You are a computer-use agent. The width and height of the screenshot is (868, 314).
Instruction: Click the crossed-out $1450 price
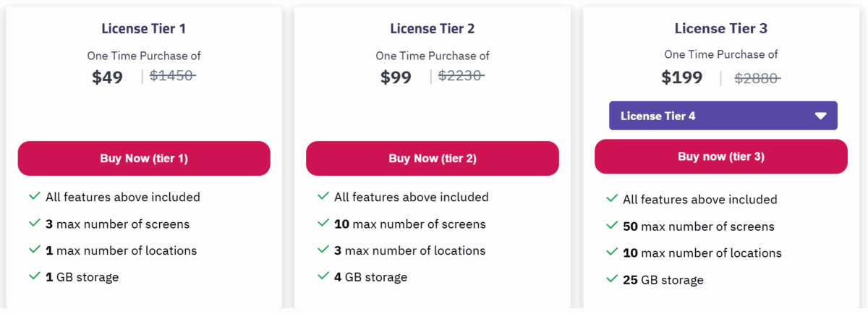(x=173, y=76)
